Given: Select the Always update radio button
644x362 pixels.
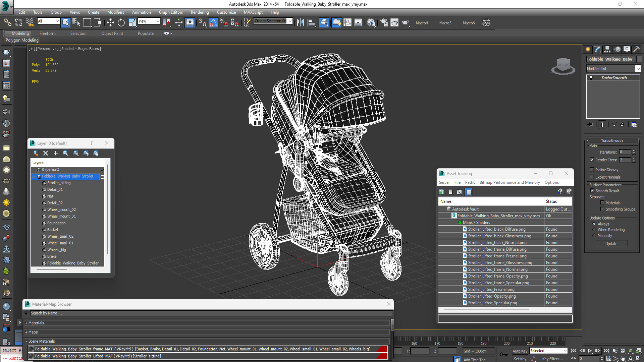Looking at the screenshot, I should (594, 224).
